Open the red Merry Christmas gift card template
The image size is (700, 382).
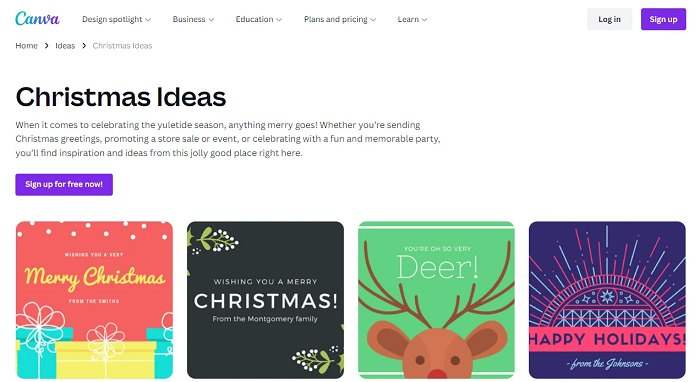[94, 300]
